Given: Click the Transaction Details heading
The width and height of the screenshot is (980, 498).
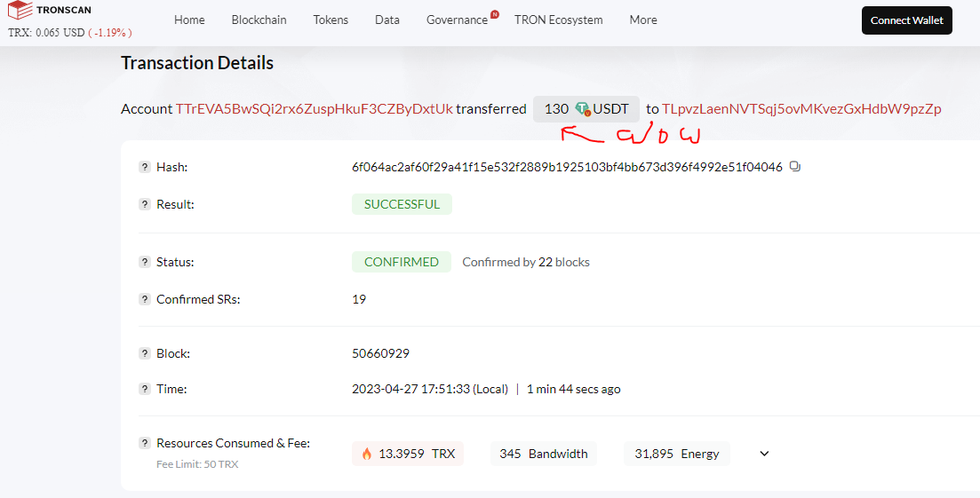Looking at the screenshot, I should pos(197,63).
